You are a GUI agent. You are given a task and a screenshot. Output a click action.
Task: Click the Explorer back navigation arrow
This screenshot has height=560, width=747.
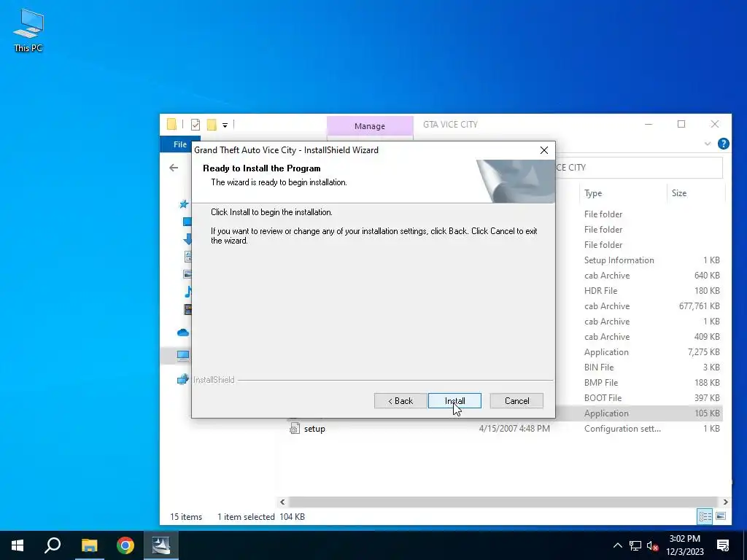tap(174, 168)
